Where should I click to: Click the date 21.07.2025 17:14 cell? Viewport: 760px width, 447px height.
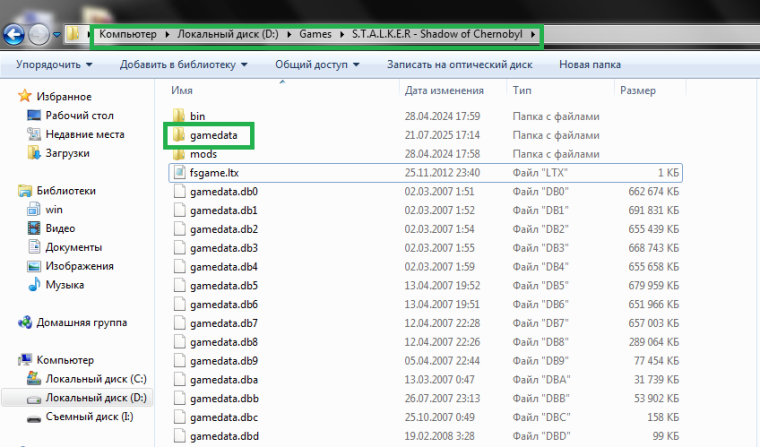click(442, 135)
